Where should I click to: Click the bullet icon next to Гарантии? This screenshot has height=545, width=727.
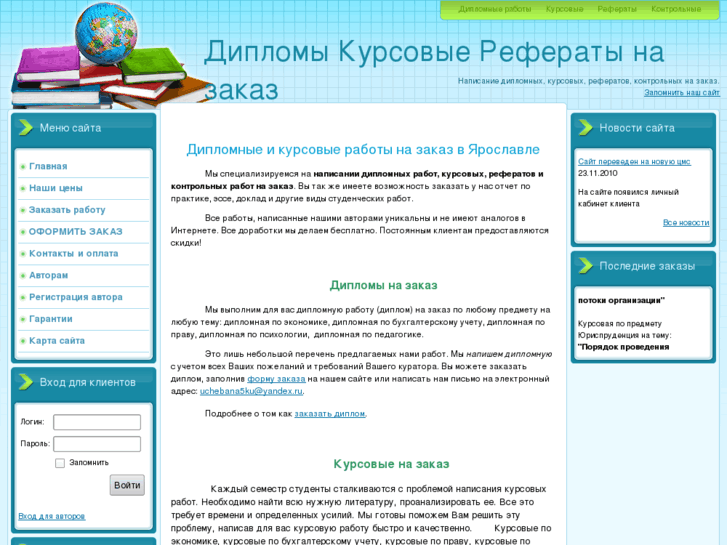(23, 319)
